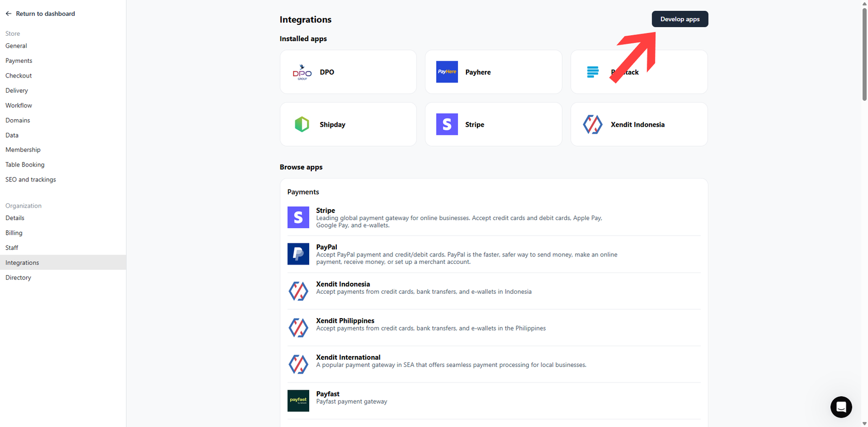This screenshot has width=868, height=427.
Task: Click the 'Payments' category heading in Browse apps
Action: (x=303, y=192)
